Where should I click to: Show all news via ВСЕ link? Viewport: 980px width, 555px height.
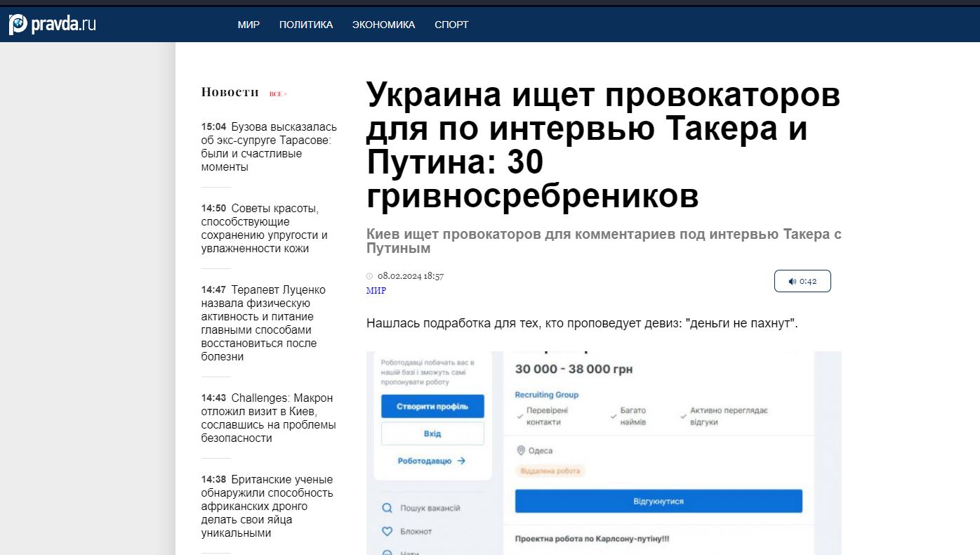tap(278, 93)
